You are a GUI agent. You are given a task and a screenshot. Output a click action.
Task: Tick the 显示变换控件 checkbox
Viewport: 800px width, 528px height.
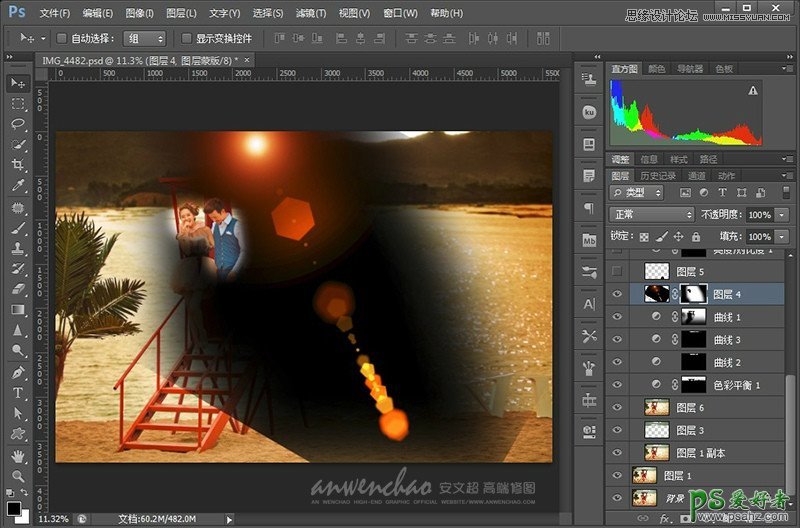pyautogui.click(x=187, y=38)
